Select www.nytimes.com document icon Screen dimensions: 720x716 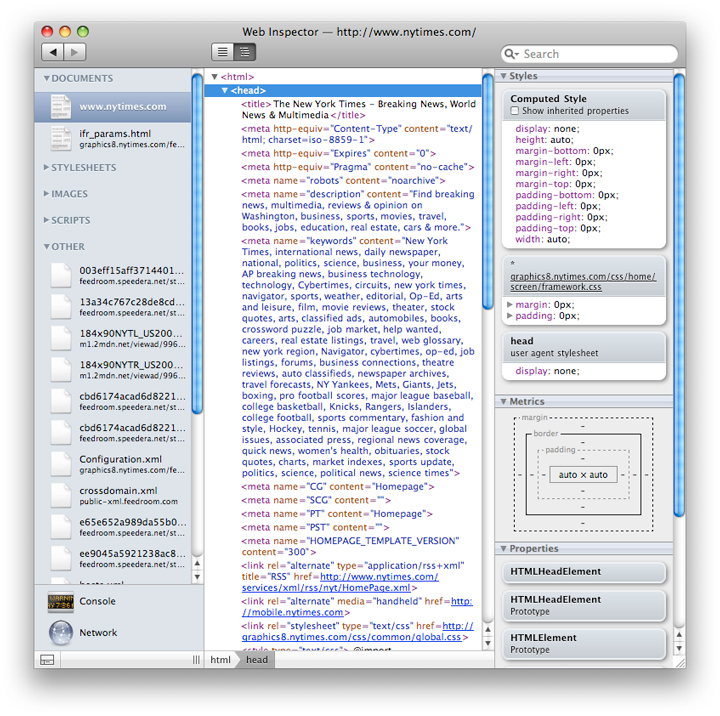coord(61,107)
